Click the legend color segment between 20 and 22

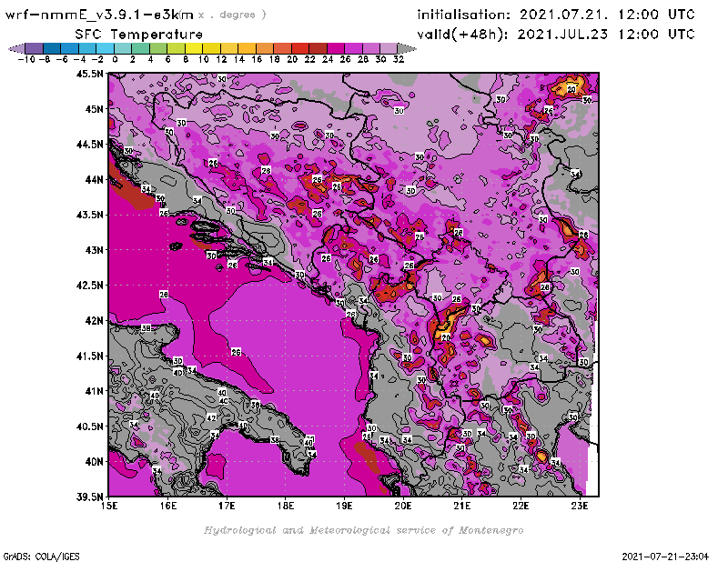pyautogui.click(x=300, y=48)
